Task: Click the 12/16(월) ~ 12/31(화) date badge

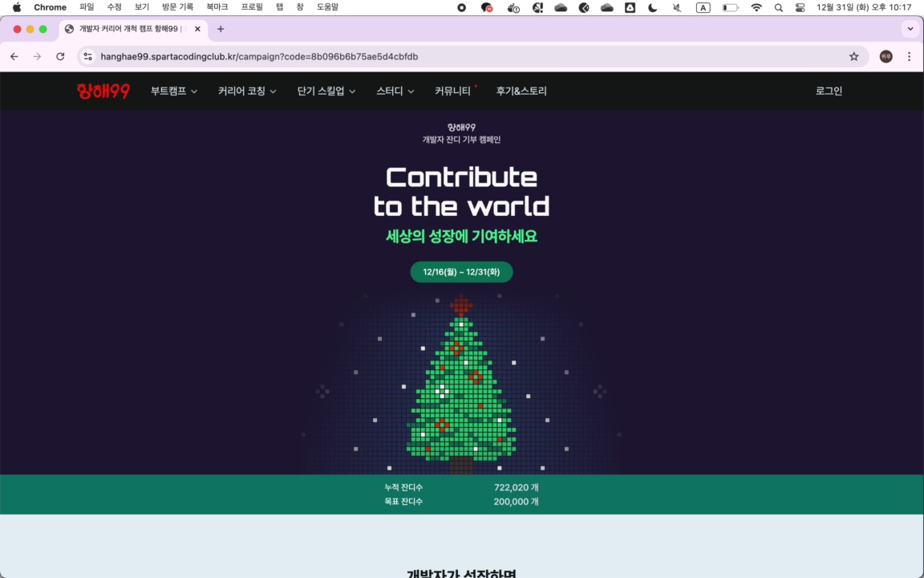Action: (x=461, y=272)
